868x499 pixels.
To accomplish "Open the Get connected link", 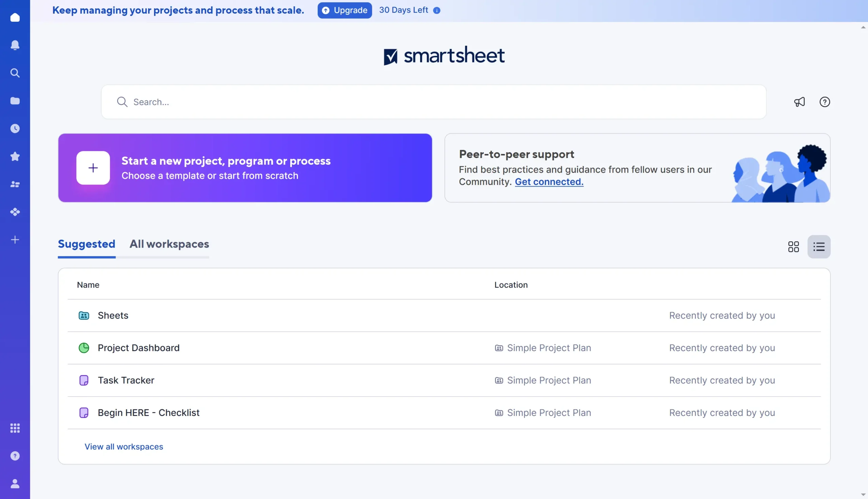I will pos(549,181).
